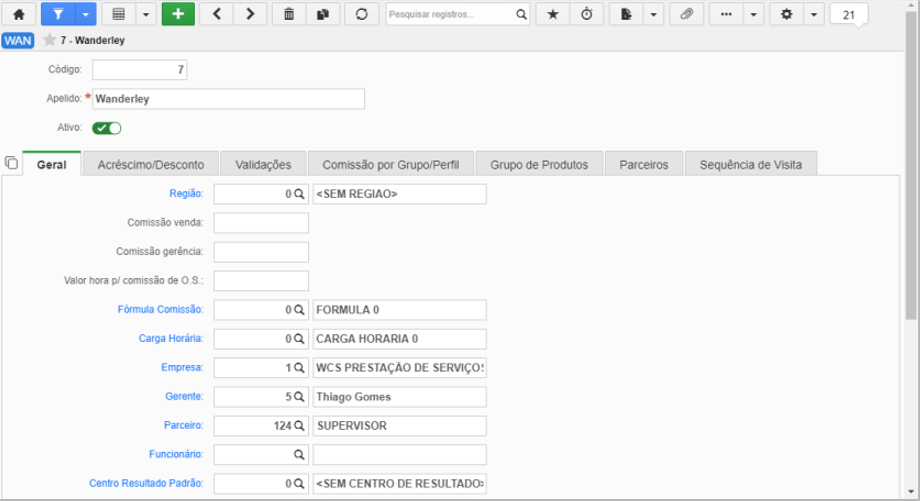Switch to the Parceiros tab
This screenshot has height=501, width=920.
coord(644,164)
